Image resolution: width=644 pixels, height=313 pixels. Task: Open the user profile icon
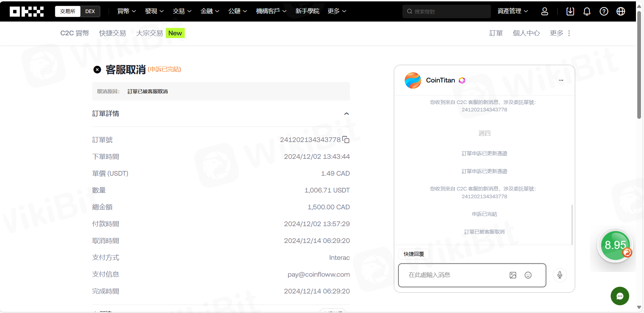point(544,11)
